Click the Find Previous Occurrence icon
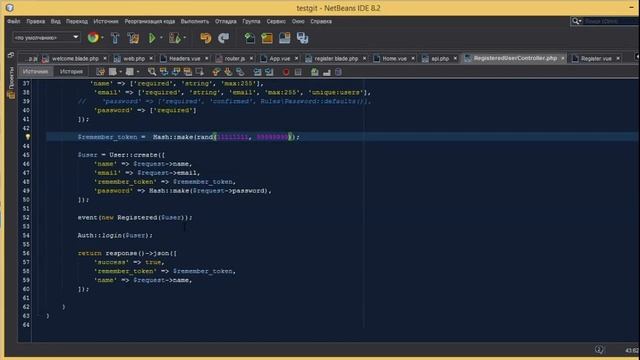Viewport: 640px width, 360px height. pyautogui.click(x=164, y=72)
